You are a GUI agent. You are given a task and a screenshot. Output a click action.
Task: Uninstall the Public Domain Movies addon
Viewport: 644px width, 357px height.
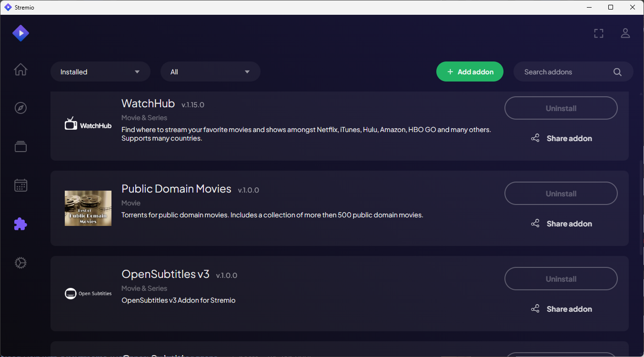pos(561,194)
